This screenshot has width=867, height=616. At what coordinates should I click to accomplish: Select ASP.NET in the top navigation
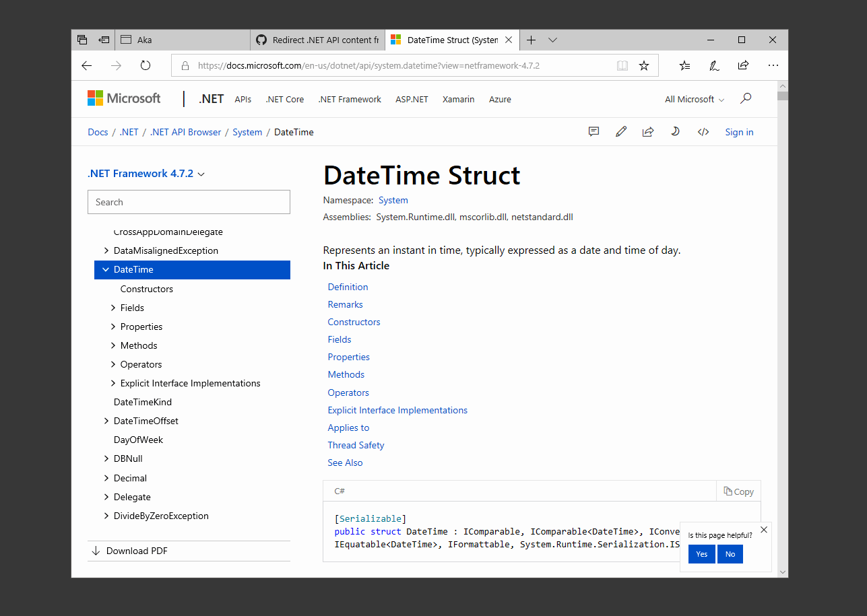tap(412, 98)
